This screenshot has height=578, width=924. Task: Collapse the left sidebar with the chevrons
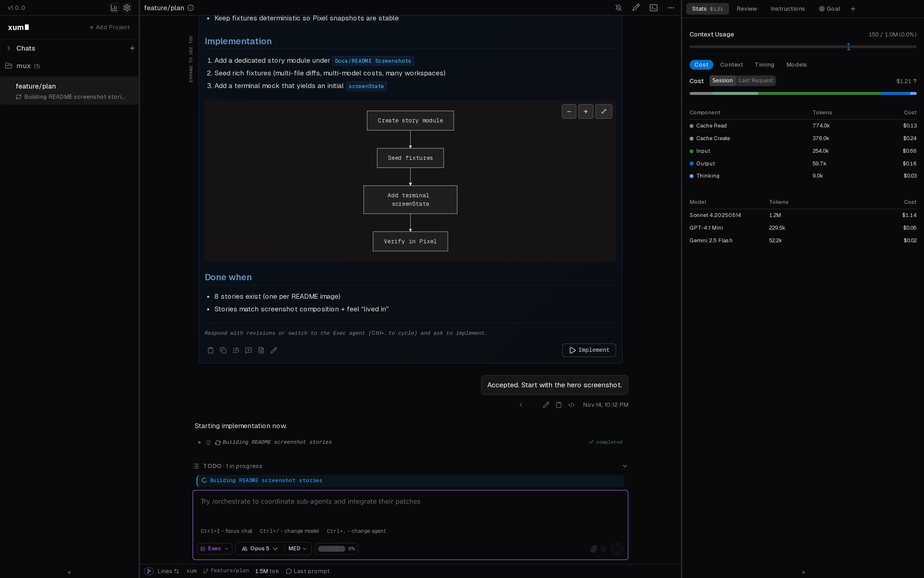(x=69, y=572)
